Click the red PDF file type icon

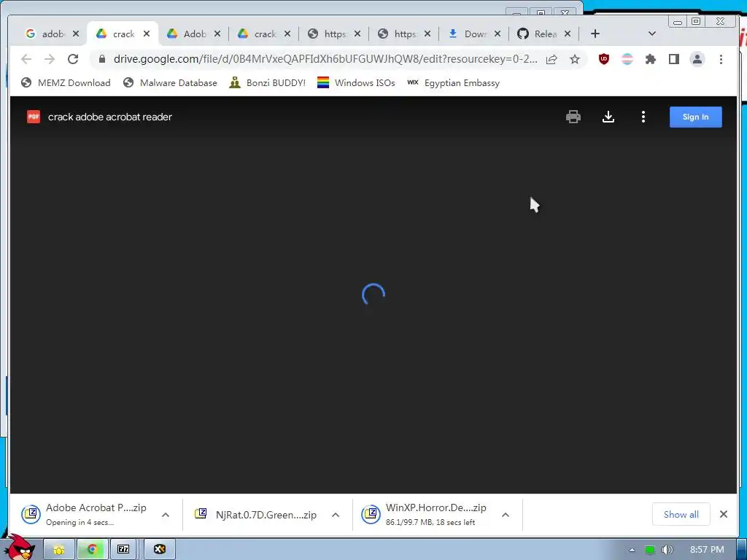point(34,117)
